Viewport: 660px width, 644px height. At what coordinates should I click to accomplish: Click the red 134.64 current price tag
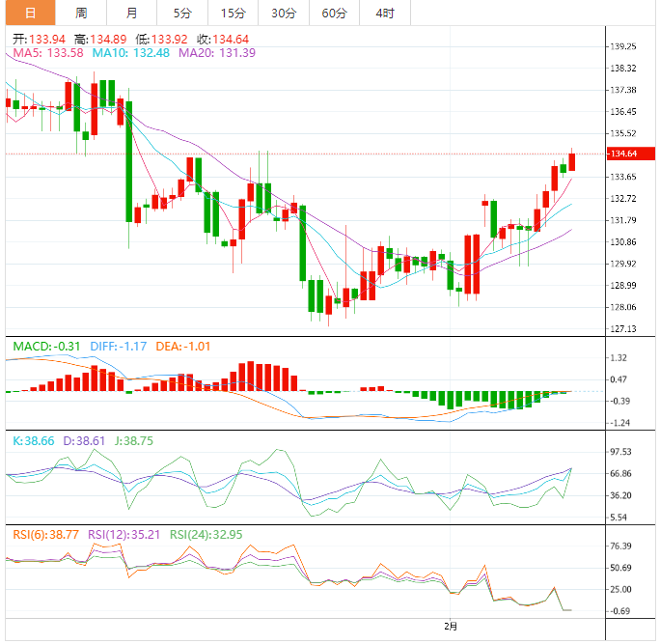(x=630, y=154)
